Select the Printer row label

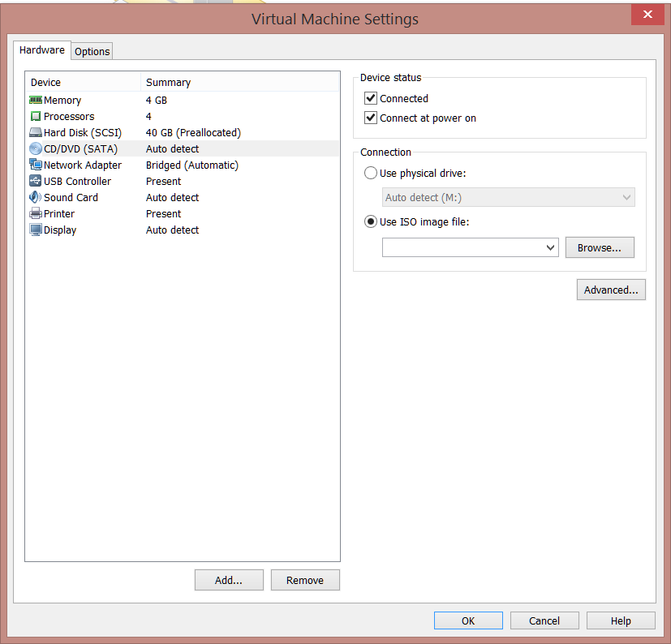click(59, 213)
